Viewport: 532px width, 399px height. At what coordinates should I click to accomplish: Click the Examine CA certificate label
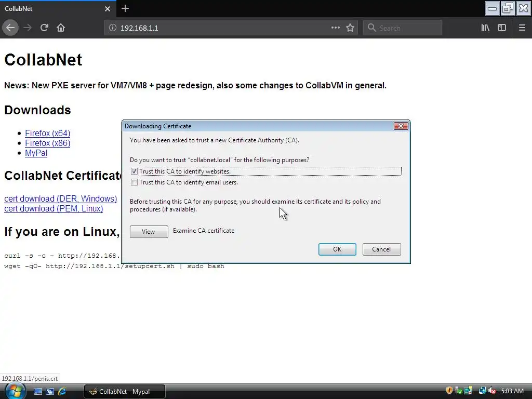point(204,231)
